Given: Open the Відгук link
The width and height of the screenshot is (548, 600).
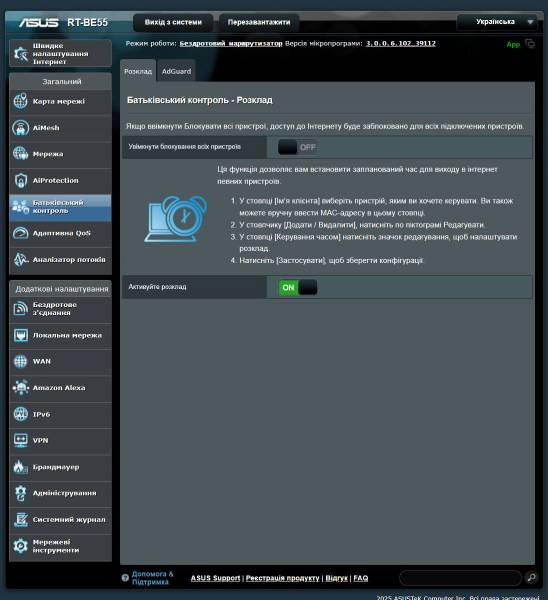Looking at the screenshot, I should pos(336,578).
